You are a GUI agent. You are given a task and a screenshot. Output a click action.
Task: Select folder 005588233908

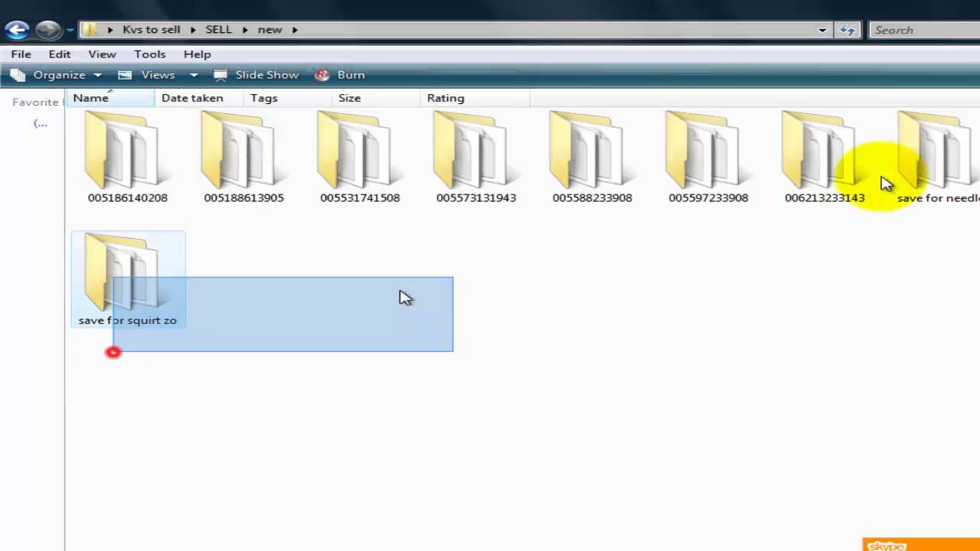[592, 158]
